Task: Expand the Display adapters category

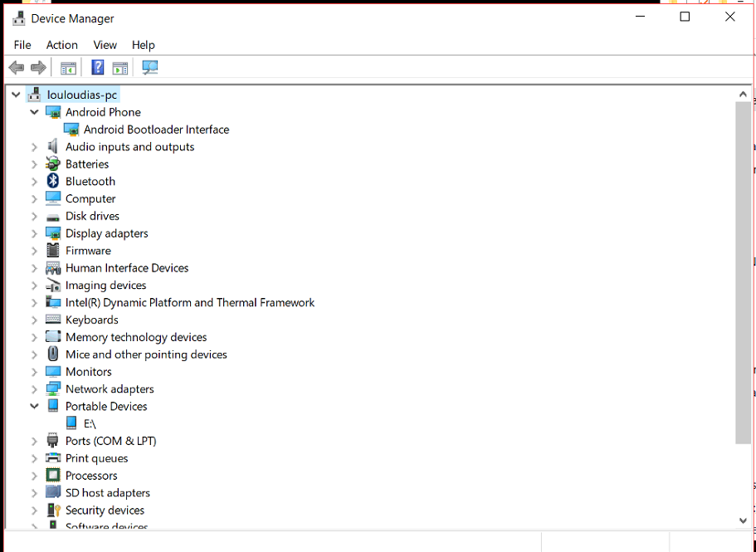Action: [x=34, y=233]
